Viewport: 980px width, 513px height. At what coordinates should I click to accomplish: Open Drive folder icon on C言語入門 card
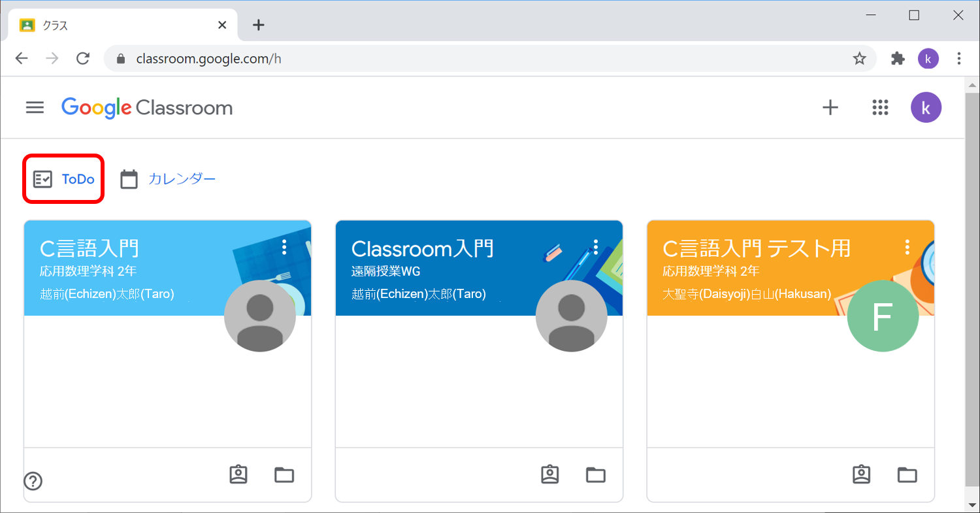(284, 475)
